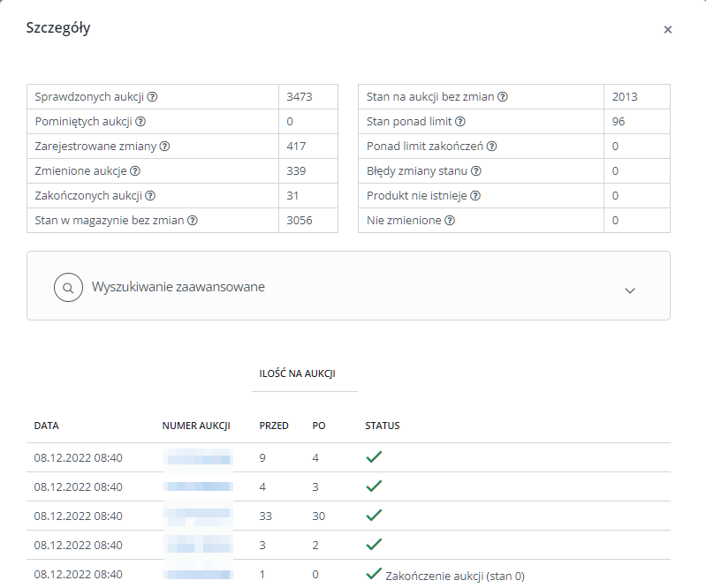Click help icon beside Zmienione aukcje

click(x=135, y=171)
